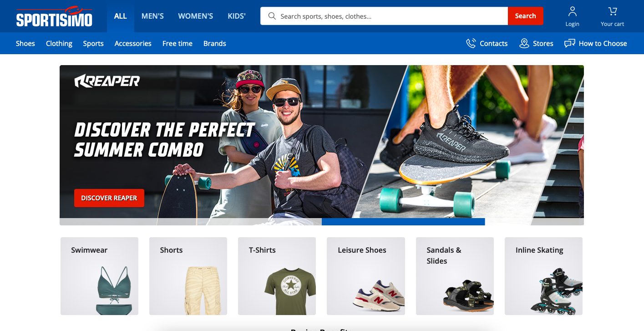Expand the Shoes menu
The height and width of the screenshot is (331, 644).
25,43
